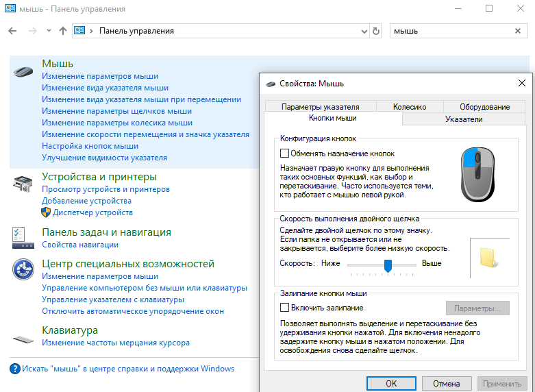The image size is (535, 392).
Task: Switch to Колесико tab
Action: tap(410, 106)
